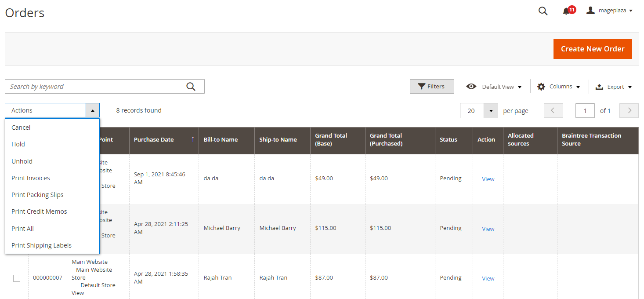Click the 8 records found text
Image resolution: width=644 pixels, height=299 pixels.
139,110
